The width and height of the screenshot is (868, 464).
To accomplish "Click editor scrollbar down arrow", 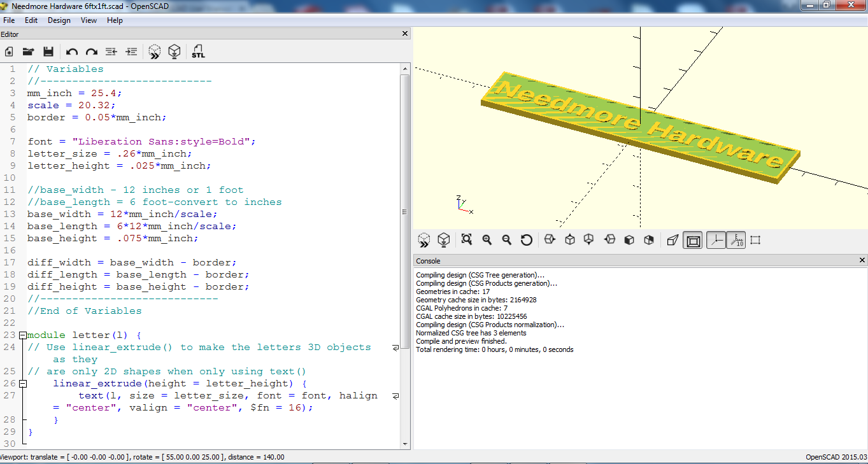I will coord(405,444).
